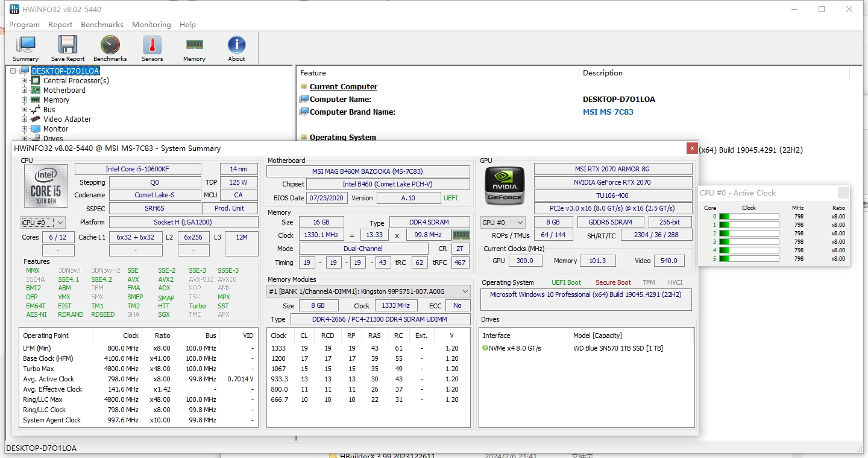The height and width of the screenshot is (458, 868).
Task: Click the status bar DESKTOP-D7O1LOA text
Action: coord(41,448)
